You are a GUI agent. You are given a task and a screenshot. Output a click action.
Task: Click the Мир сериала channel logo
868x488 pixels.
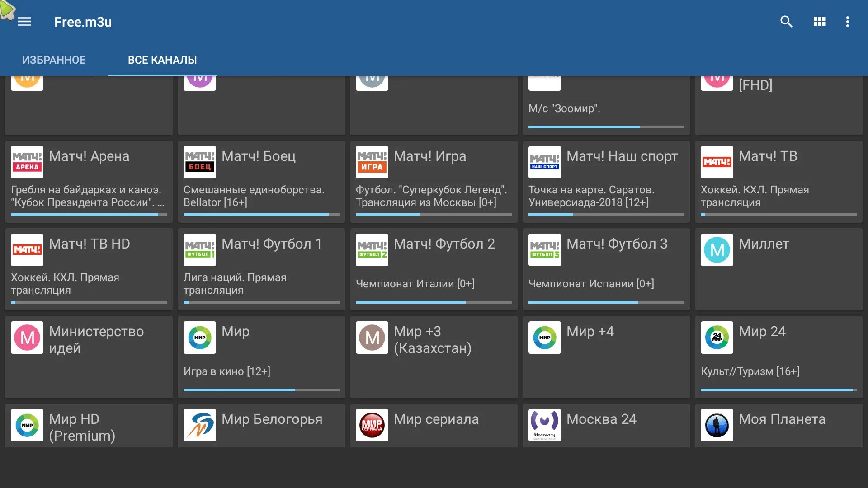coord(372,425)
